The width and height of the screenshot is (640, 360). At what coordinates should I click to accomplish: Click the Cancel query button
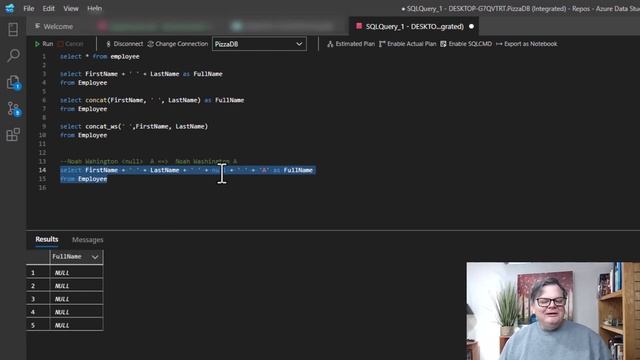pos(70,44)
